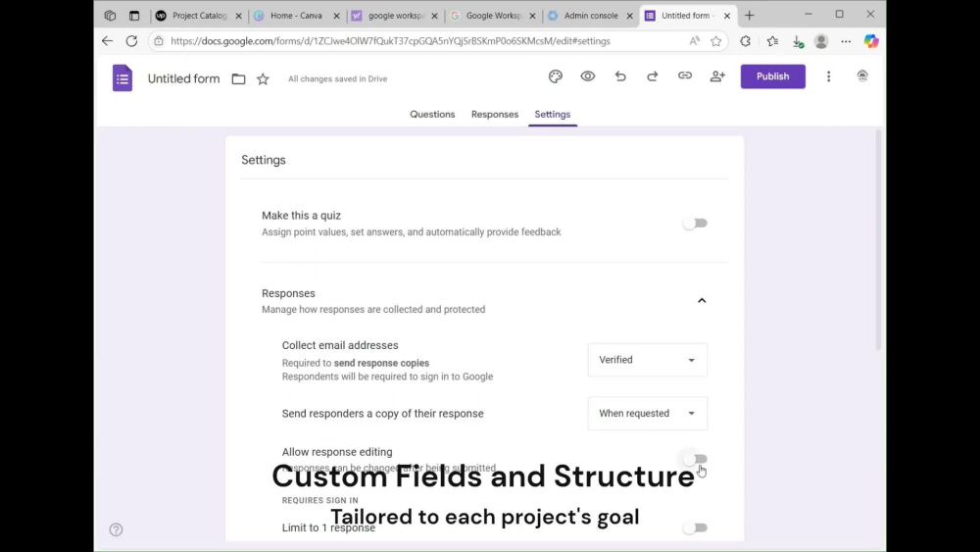
Task: Click the Publish button
Action: (773, 76)
